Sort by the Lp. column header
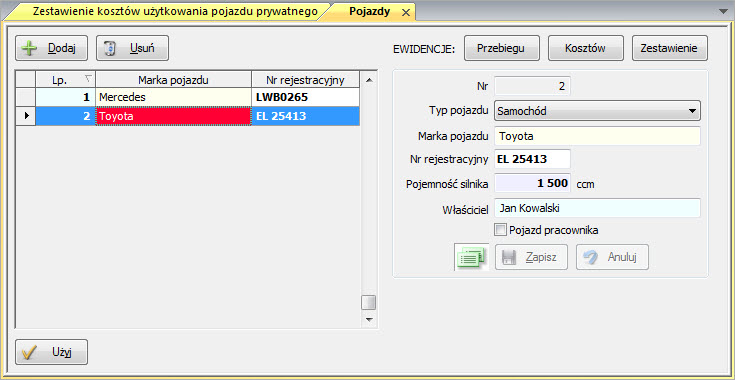This screenshot has width=735, height=380. pos(66,80)
